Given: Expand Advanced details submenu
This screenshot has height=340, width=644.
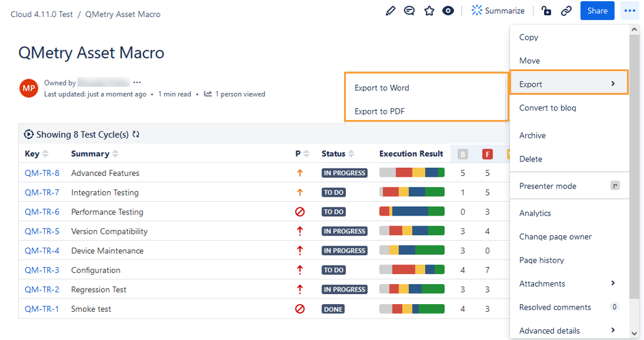Looking at the screenshot, I should (569, 331).
